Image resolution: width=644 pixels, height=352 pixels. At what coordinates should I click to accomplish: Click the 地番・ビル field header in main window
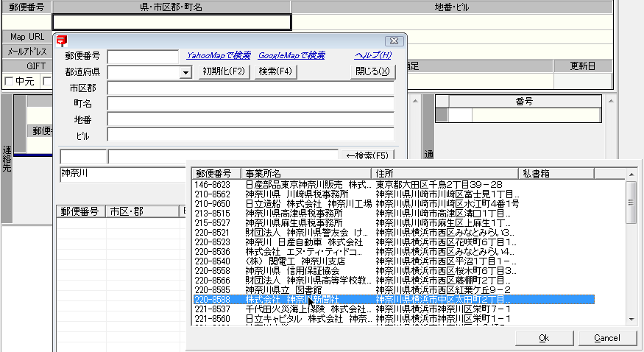pos(452,7)
